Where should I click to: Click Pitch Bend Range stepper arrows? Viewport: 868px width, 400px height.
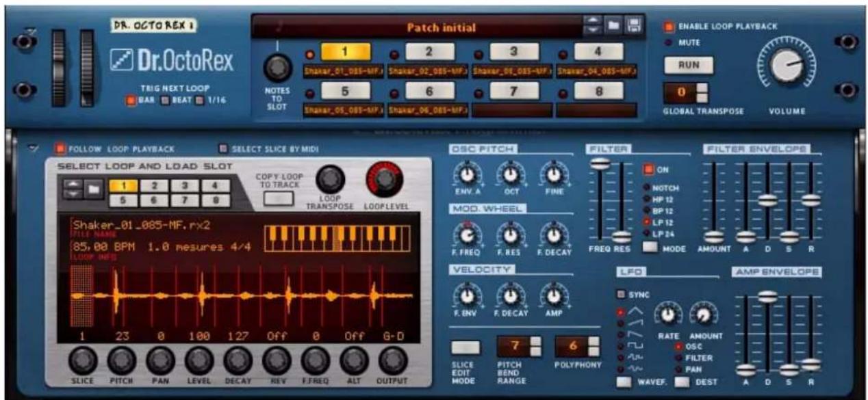pyautogui.click(x=536, y=347)
